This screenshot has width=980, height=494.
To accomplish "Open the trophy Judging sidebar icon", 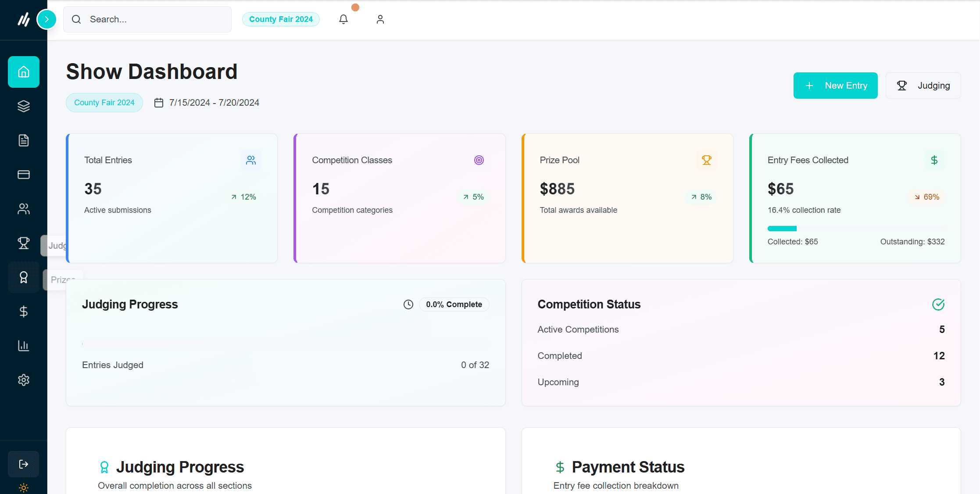I will (x=24, y=243).
